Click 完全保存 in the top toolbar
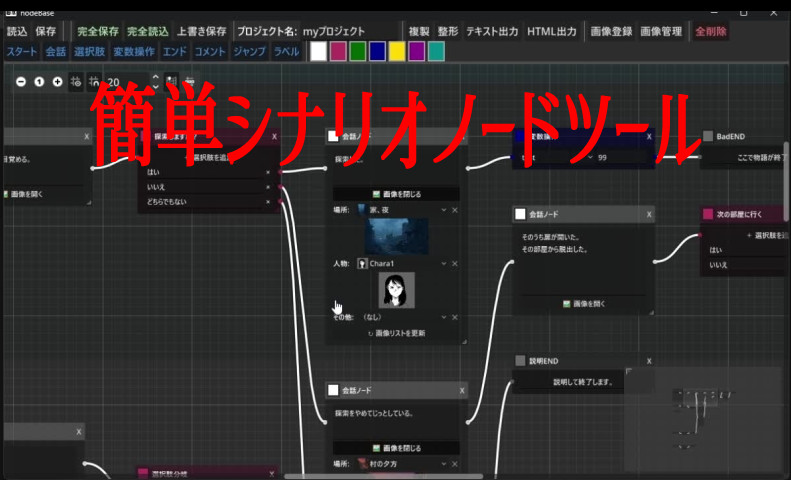Viewport: 791px width, 480px height. pos(98,31)
